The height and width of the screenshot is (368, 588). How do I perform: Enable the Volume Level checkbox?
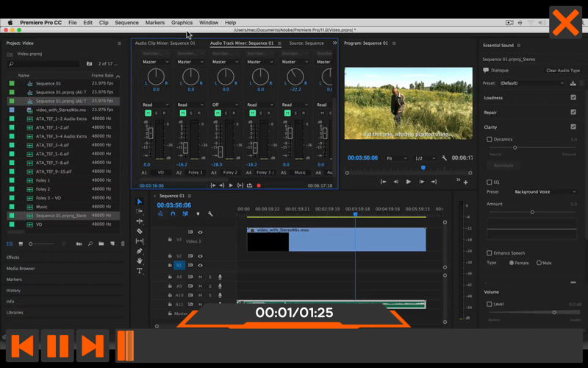[x=489, y=304]
